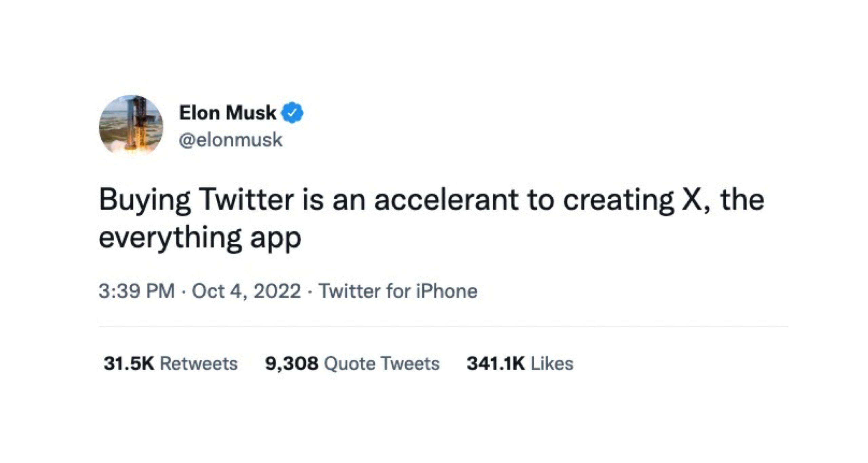Open the "Retweets" label
Image resolution: width=868 pixels, height=463 pixels.
coord(199,363)
